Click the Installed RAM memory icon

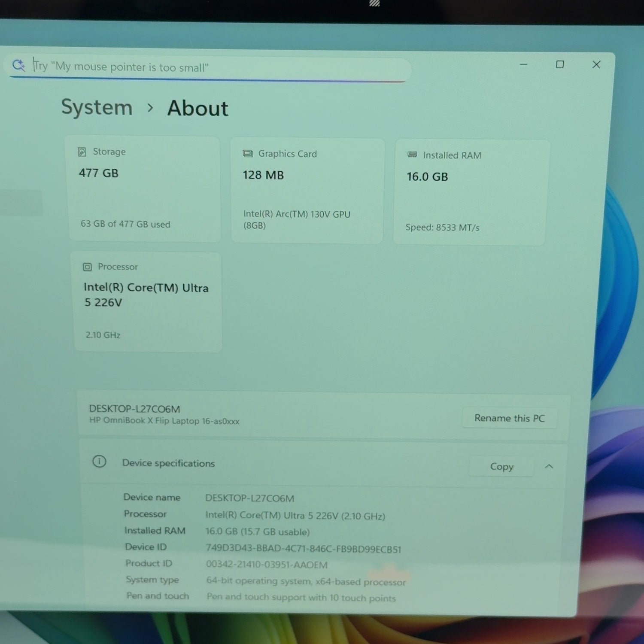(x=412, y=155)
